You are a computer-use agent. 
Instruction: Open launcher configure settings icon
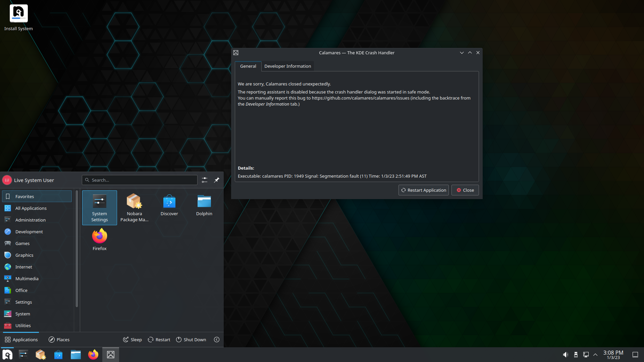205,180
